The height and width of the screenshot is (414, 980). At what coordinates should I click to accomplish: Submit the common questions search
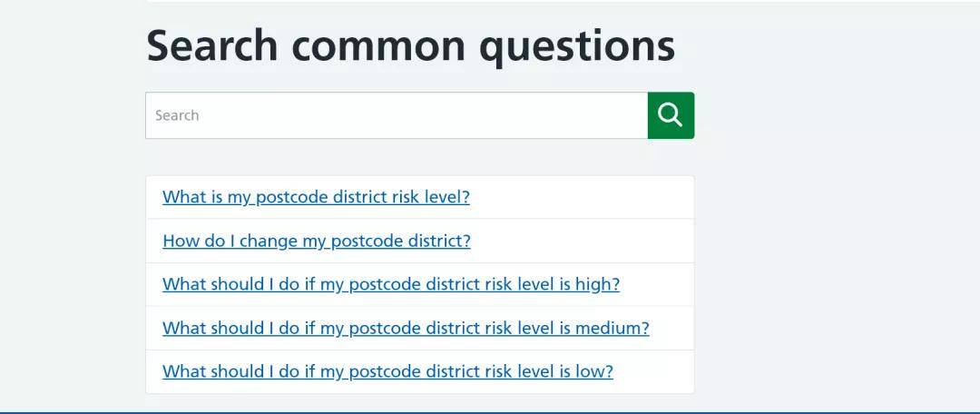click(x=671, y=115)
